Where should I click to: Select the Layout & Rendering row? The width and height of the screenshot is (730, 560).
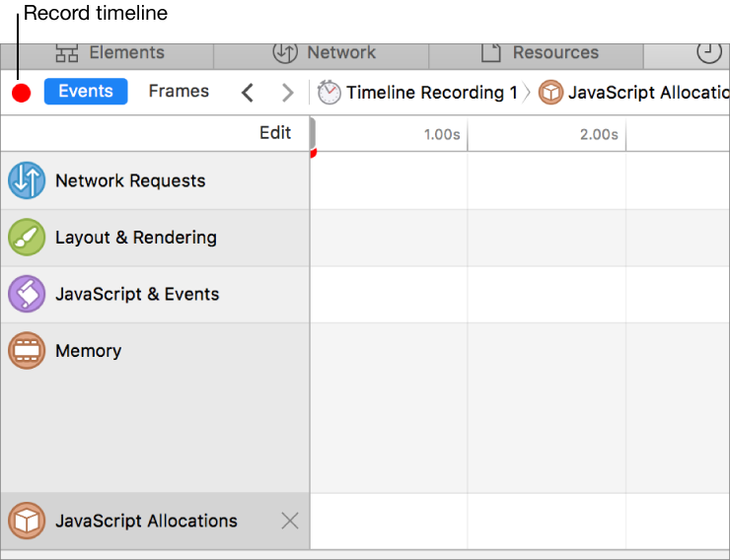pyautogui.click(x=155, y=238)
